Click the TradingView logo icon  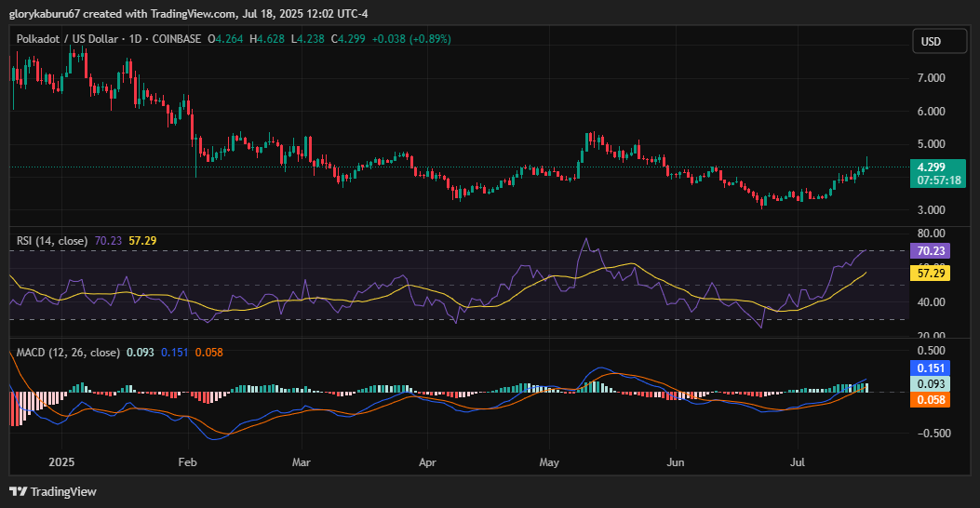(x=18, y=491)
